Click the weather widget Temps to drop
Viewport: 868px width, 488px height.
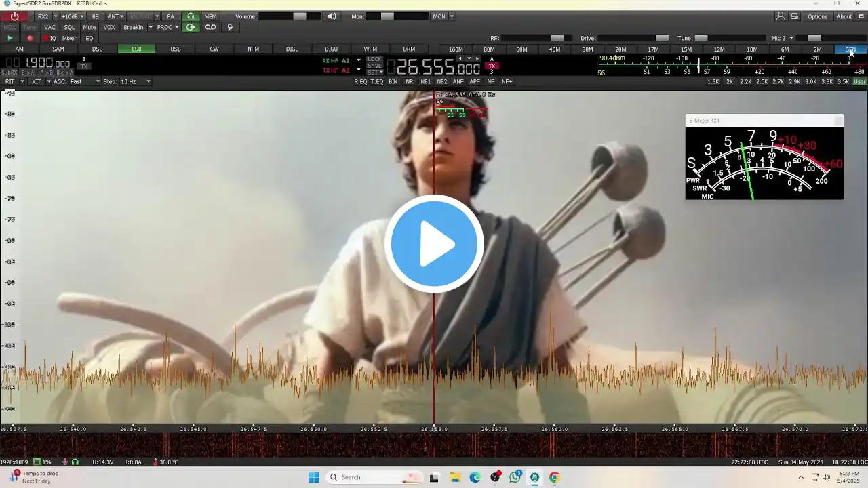(34, 476)
